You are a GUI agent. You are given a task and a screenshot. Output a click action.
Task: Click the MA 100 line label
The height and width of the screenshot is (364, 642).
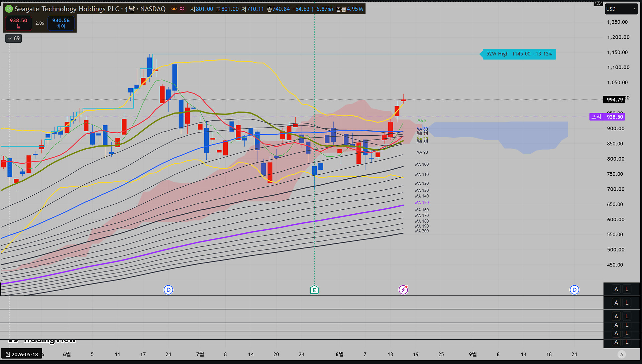click(422, 165)
